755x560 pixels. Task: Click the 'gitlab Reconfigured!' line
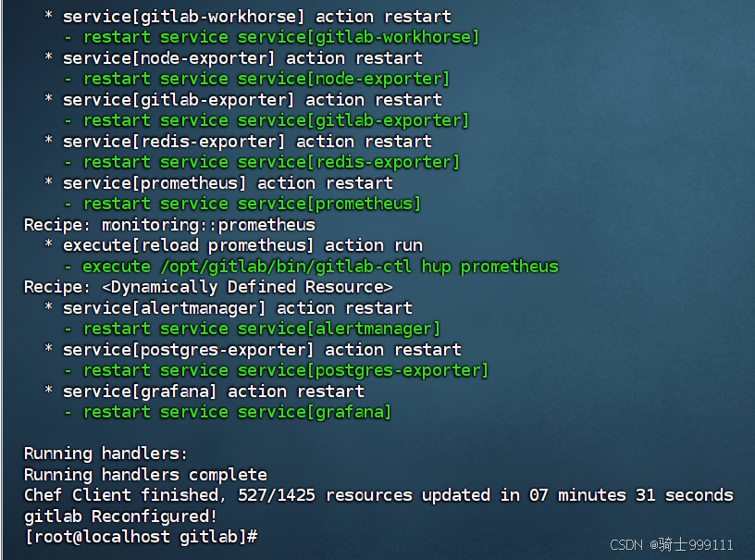click(121, 516)
